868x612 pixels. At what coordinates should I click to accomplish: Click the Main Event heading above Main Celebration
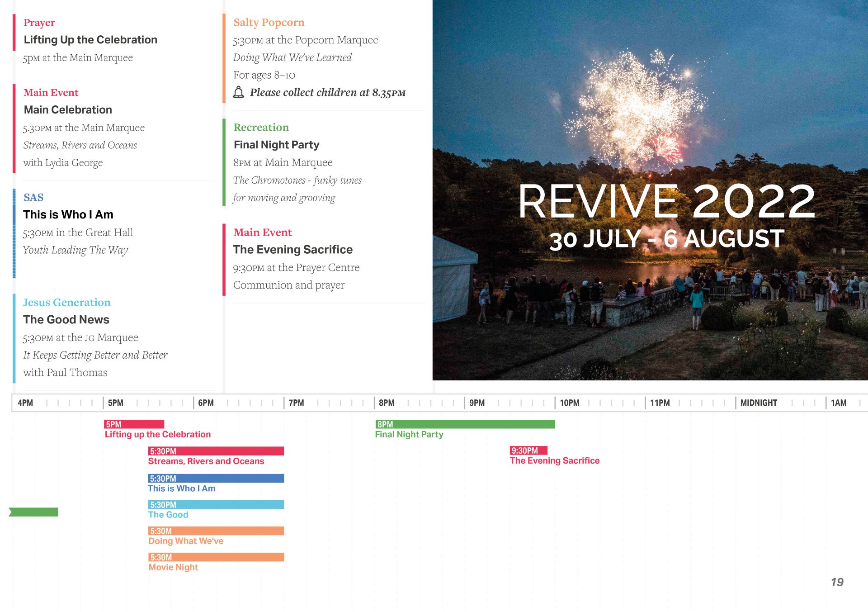pyautogui.click(x=51, y=93)
